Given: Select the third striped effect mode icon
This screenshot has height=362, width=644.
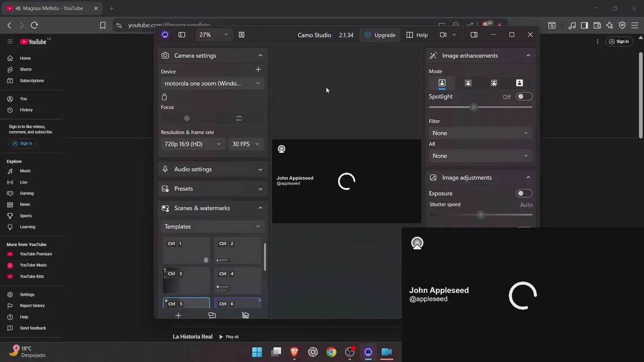Looking at the screenshot, I should [x=494, y=83].
